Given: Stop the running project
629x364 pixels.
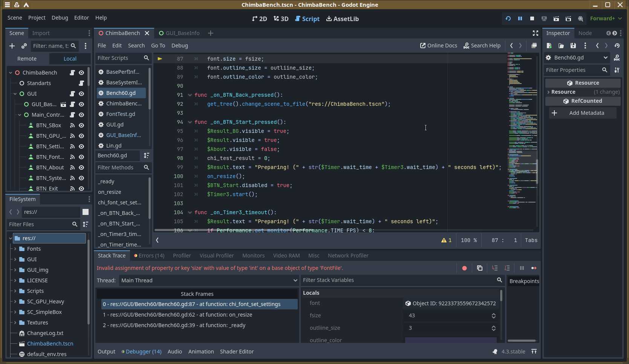Looking at the screenshot, I should (x=532, y=18).
